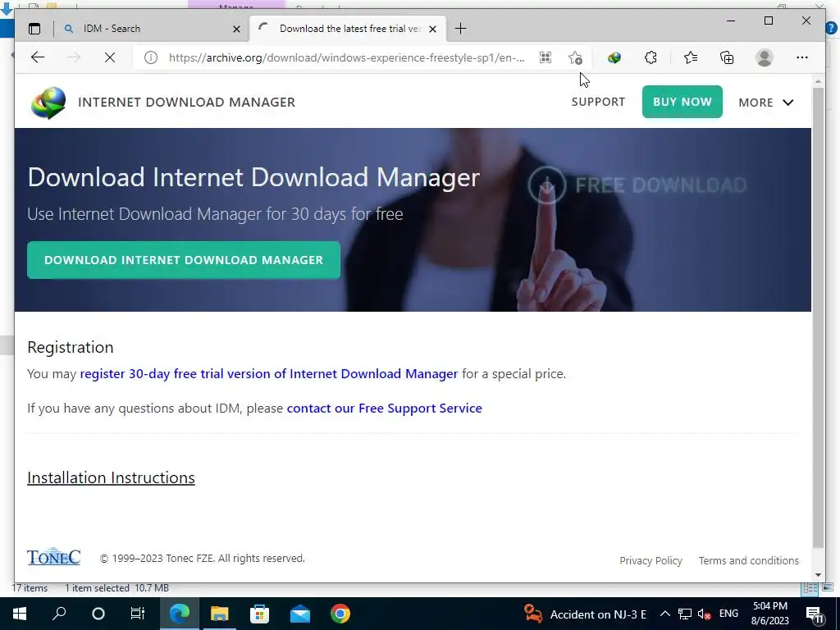This screenshot has width=840, height=630.
Task: Open the tab actions menu icon
Action: pyautogui.click(x=34, y=29)
